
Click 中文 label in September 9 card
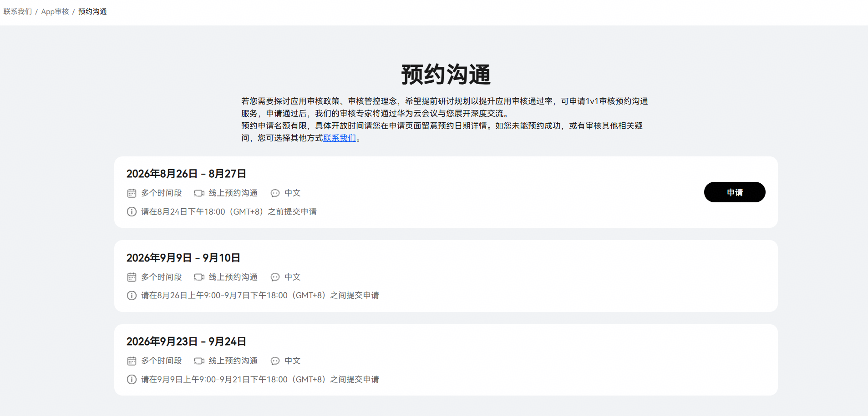click(293, 277)
